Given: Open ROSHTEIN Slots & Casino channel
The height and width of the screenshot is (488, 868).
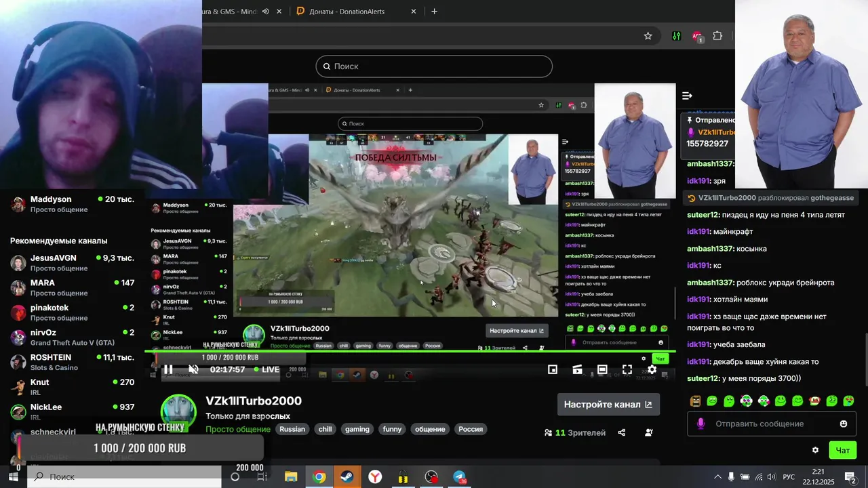Looking at the screenshot, I should [x=71, y=362].
